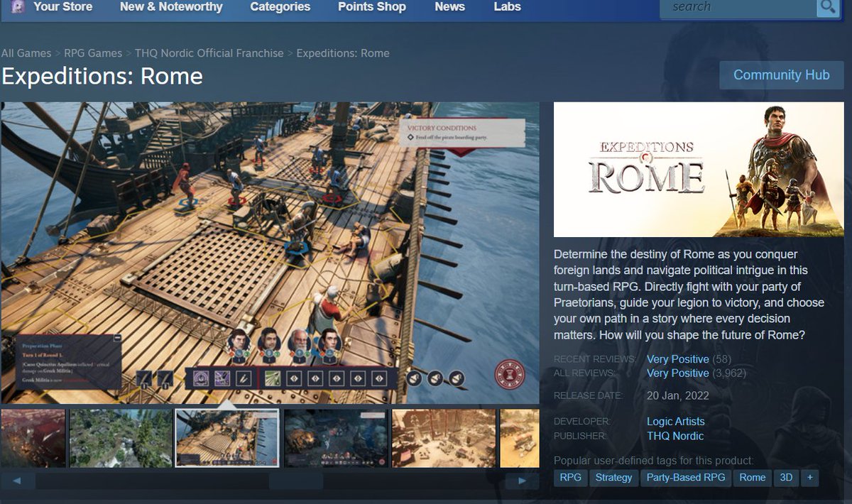Select the partly visible last desert thumbnail

[520, 438]
